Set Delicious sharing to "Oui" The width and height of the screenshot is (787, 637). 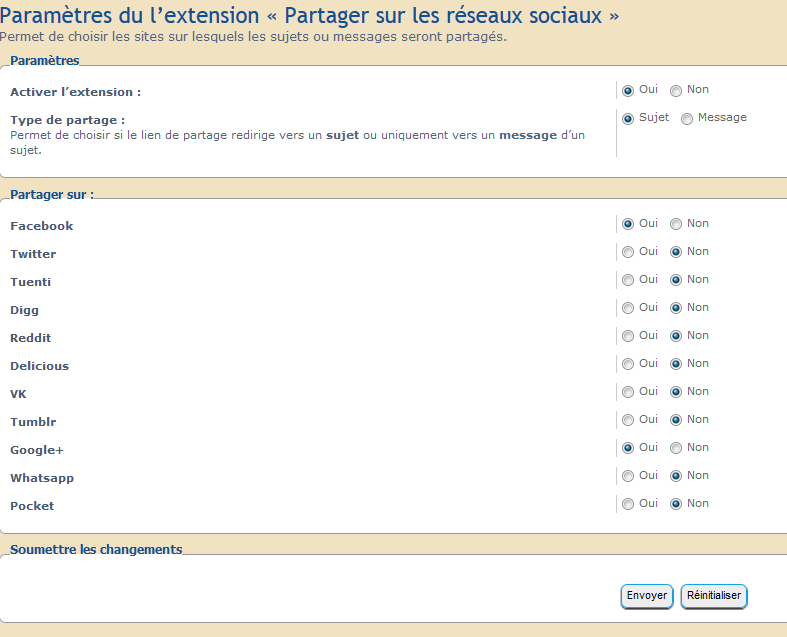628,365
